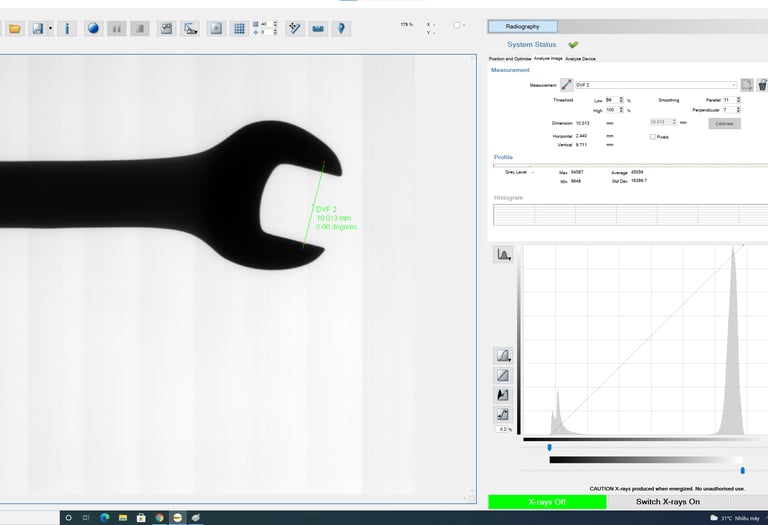Switch to Analyse Device tab
Screen dimensions: 768x525
pyautogui.click(x=580, y=59)
